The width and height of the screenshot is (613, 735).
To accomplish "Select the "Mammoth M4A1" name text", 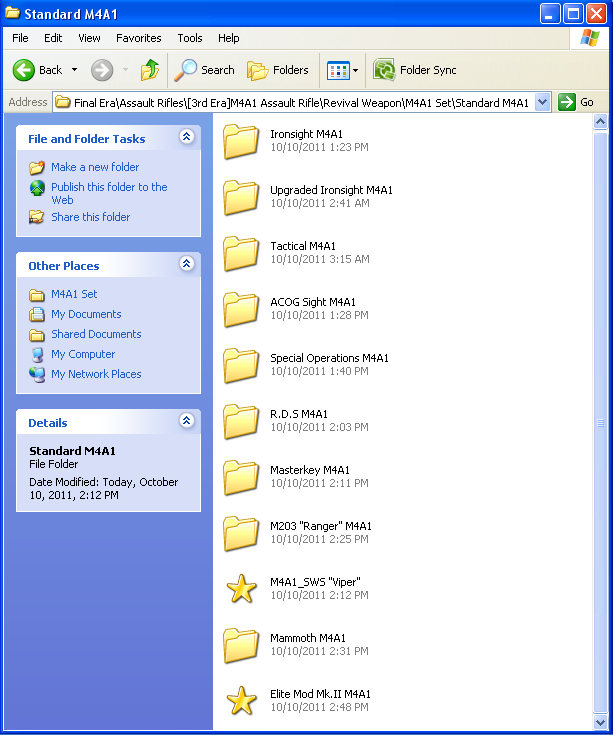I will [x=307, y=638].
